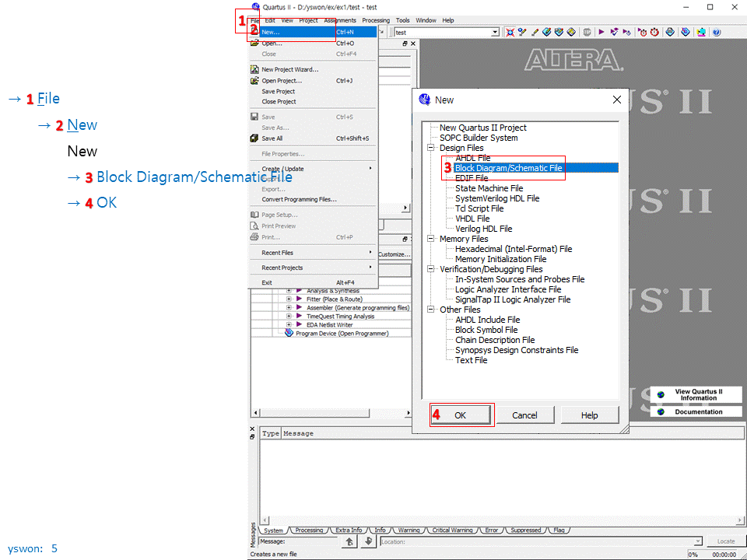Select State Machine File in the list
The image size is (747, 560).
[x=489, y=188]
